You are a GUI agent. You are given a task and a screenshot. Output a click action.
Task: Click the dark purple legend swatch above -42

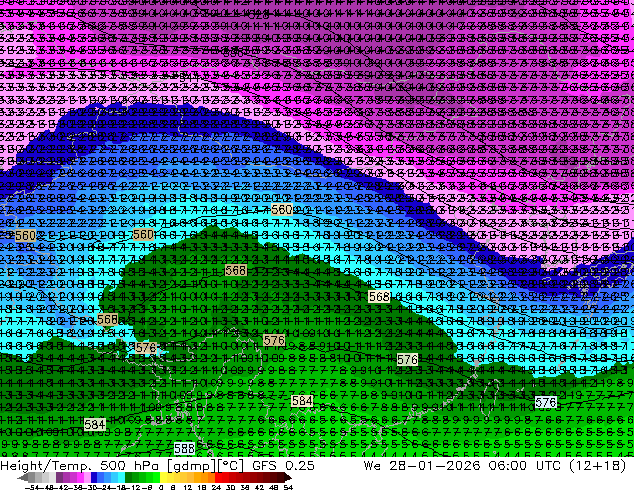[x=59, y=477]
